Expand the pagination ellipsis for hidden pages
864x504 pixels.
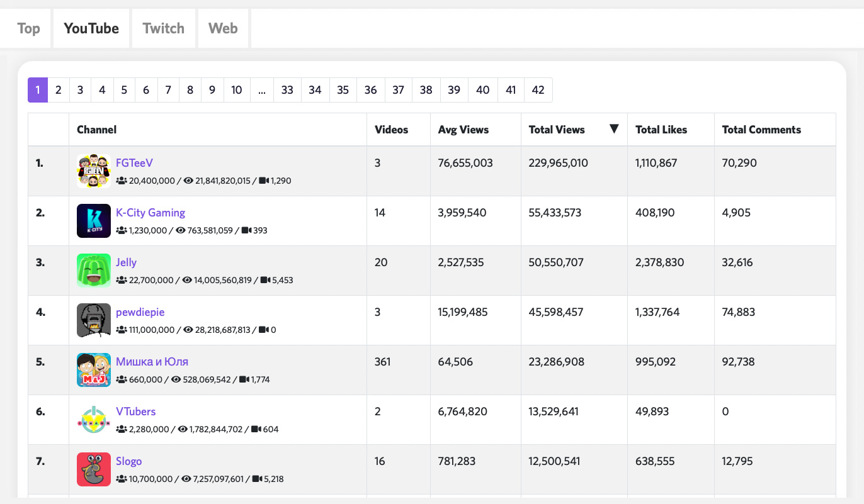pyautogui.click(x=262, y=90)
